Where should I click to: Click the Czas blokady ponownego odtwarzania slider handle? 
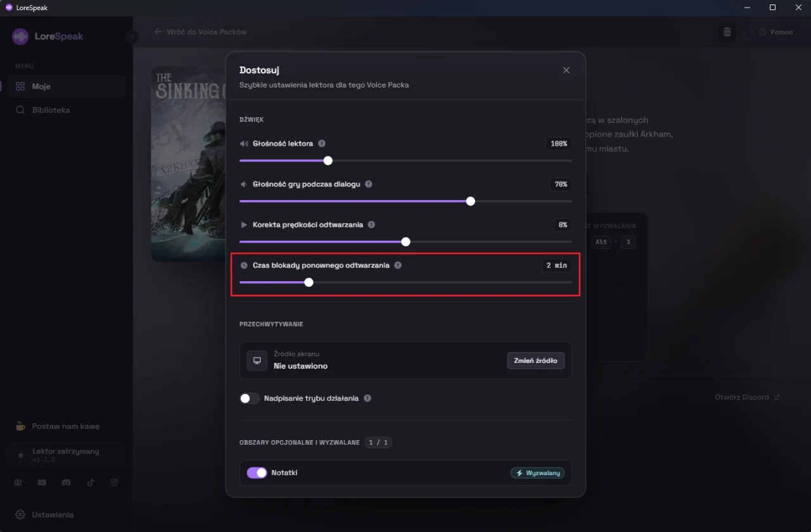tap(309, 282)
